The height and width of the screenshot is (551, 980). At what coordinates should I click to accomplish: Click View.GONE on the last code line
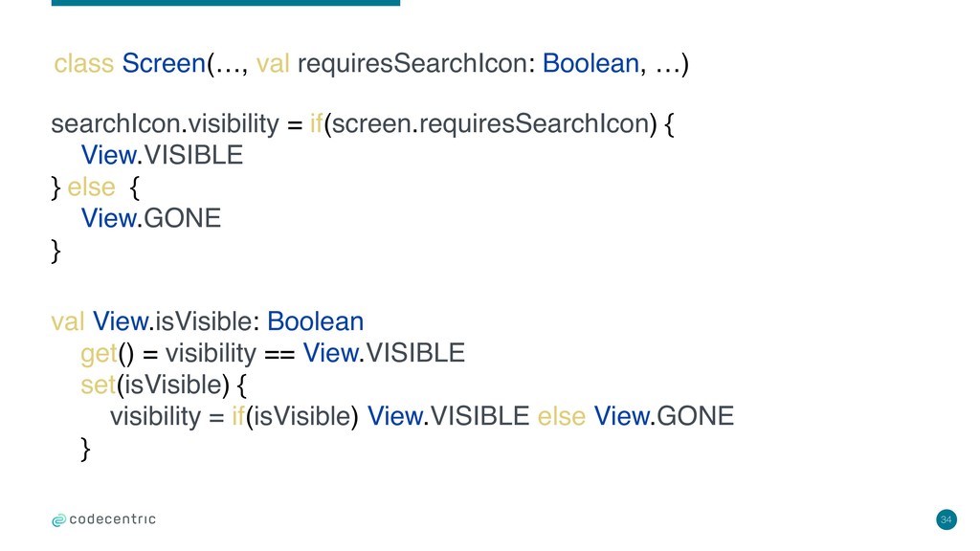(664, 416)
